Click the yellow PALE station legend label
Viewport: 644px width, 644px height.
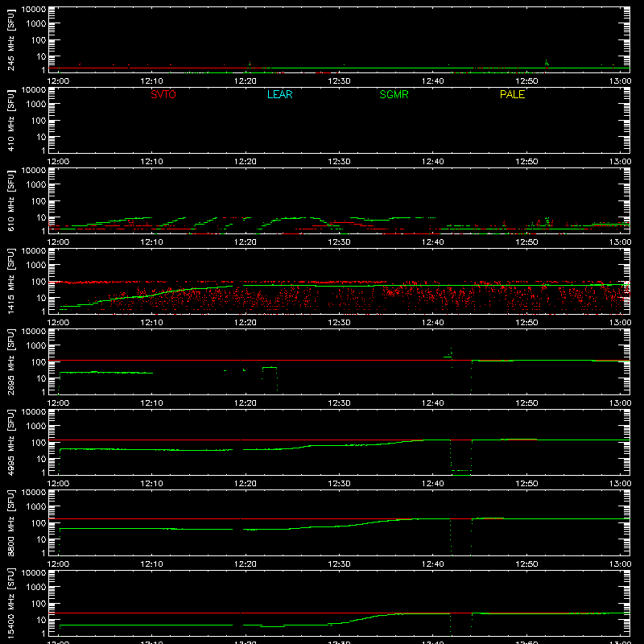tap(512, 94)
